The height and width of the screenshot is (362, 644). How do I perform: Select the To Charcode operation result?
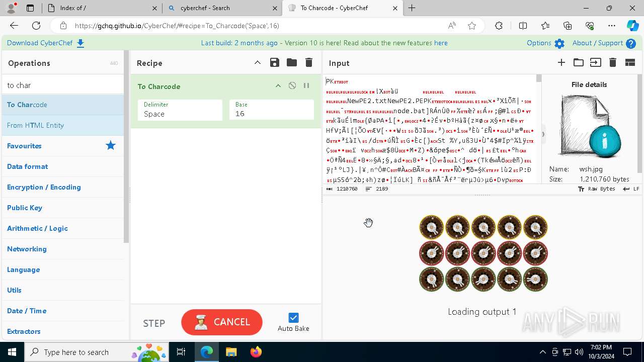[63, 105]
